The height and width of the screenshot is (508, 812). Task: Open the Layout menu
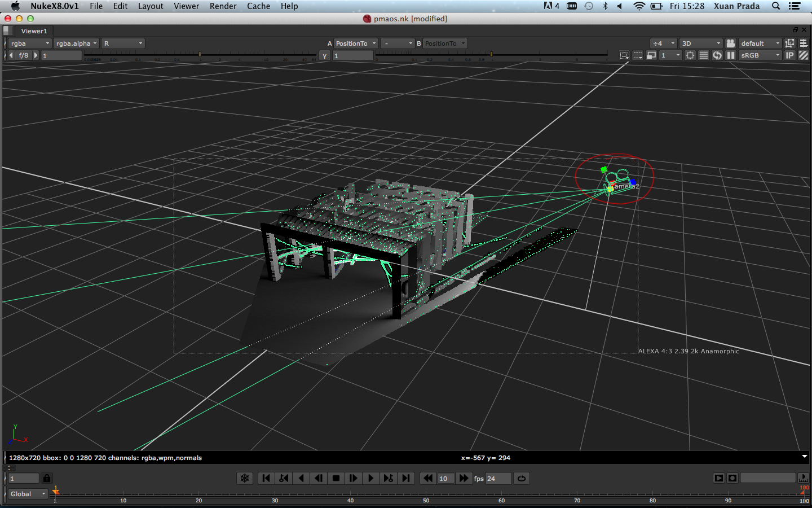point(151,6)
